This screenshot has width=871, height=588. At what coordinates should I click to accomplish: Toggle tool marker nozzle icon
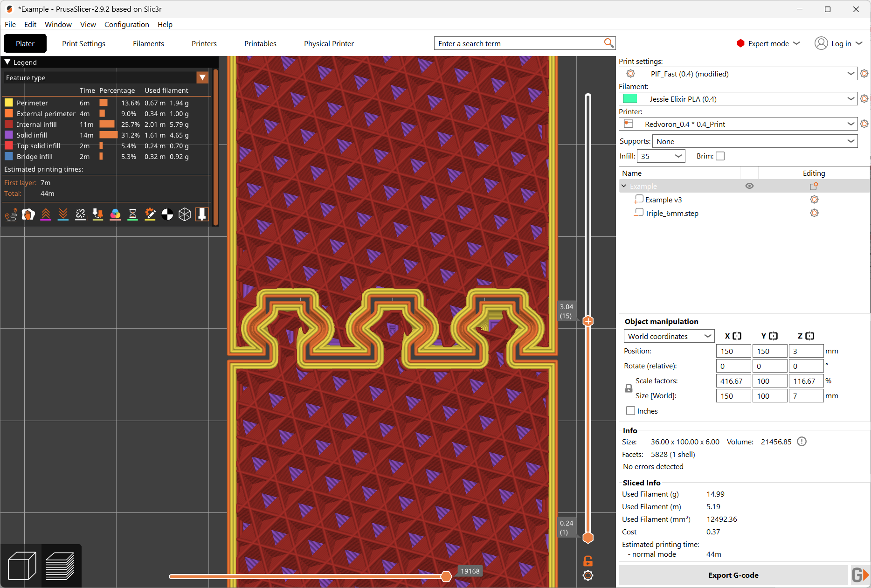click(x=202, y=214)
